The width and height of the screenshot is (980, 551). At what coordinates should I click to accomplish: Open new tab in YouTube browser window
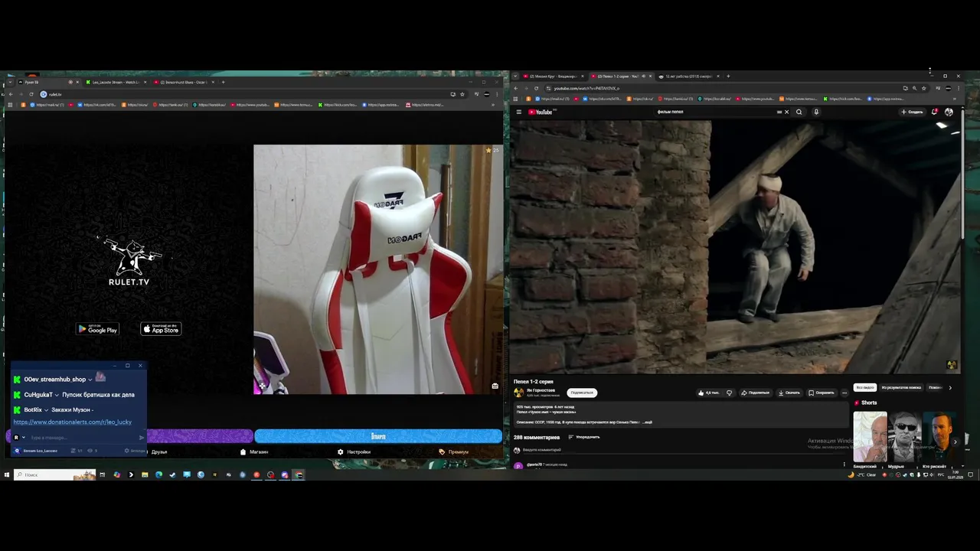(x=728, y=76)
